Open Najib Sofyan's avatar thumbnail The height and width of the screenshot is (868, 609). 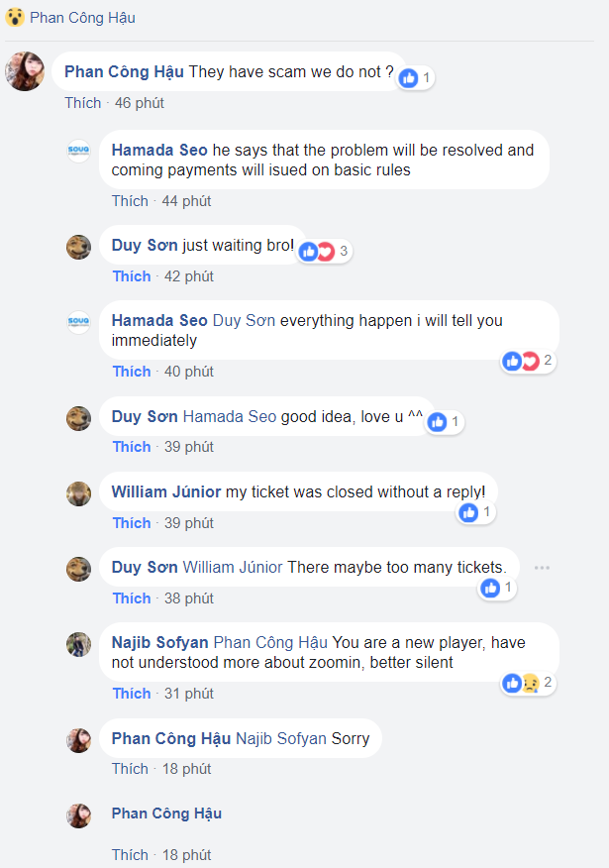(79, 644)
